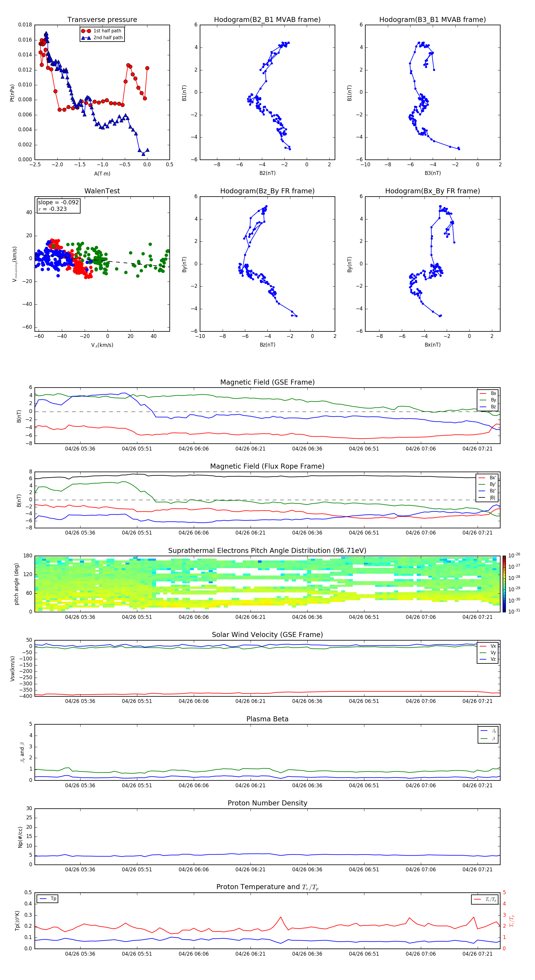Viewport: 535px width, 980px height.
Task: Click the "Magnetic Field (GSE Frame)" title
Action: [267, 382]
